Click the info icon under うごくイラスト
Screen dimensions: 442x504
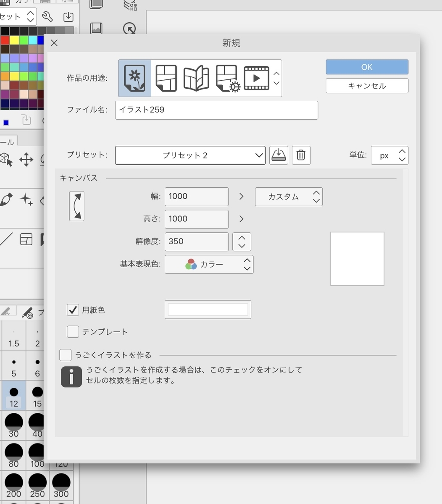pyautogui.click(x=71, y=377)
